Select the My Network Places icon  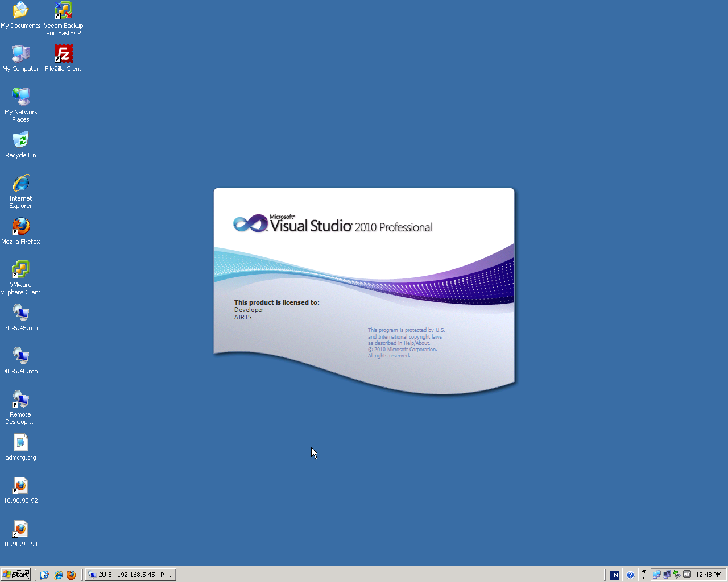pyautogui.click(x=20, y=105)
